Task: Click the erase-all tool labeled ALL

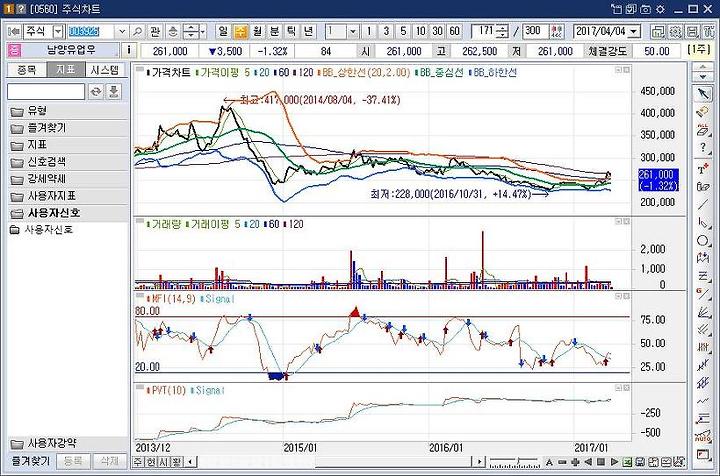Action: click(703, 129)
